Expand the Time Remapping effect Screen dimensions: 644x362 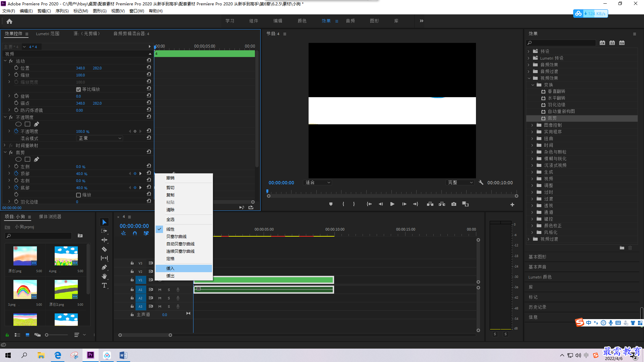(x=5, y=145)
